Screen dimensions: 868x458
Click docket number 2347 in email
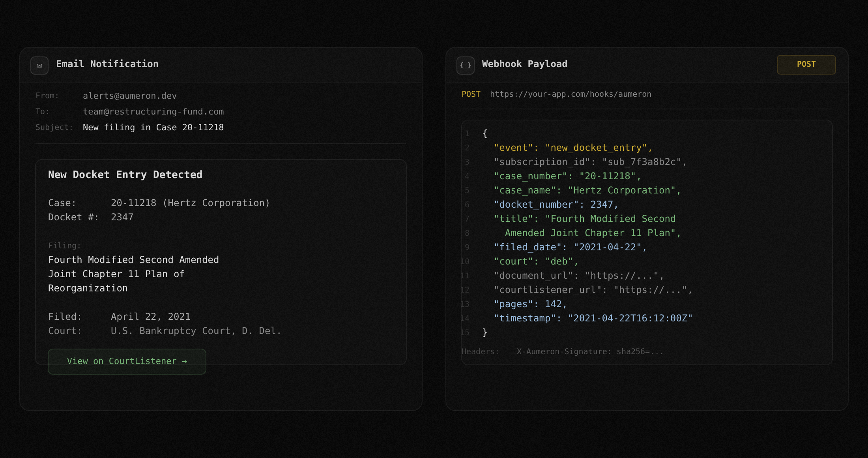(122, 217)
